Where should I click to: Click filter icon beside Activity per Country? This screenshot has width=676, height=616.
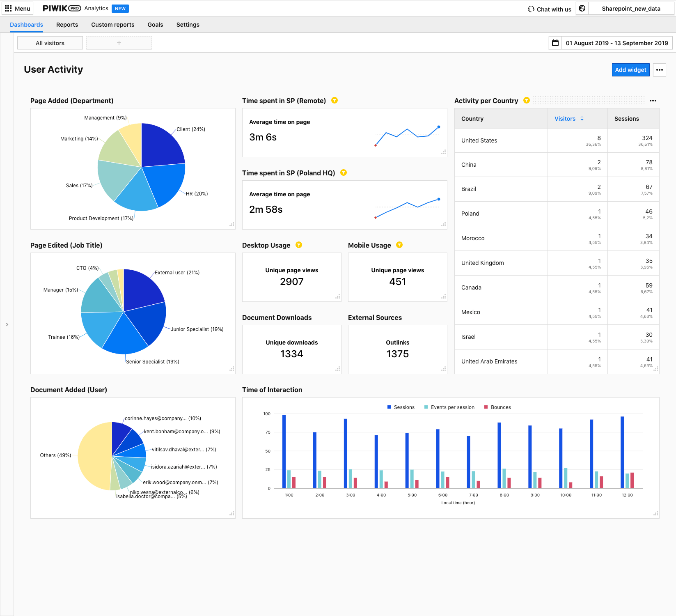527,100
